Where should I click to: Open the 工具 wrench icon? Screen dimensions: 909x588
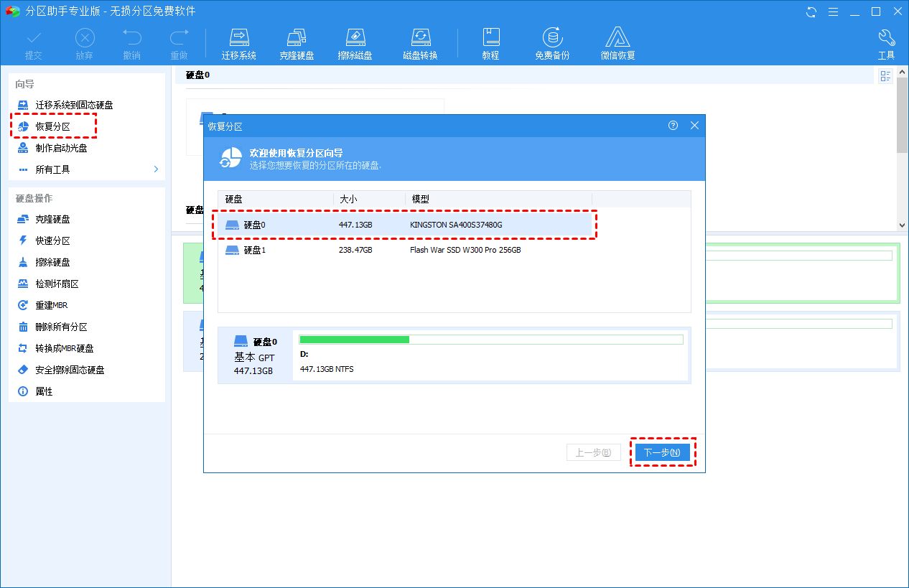click(887, 45)
